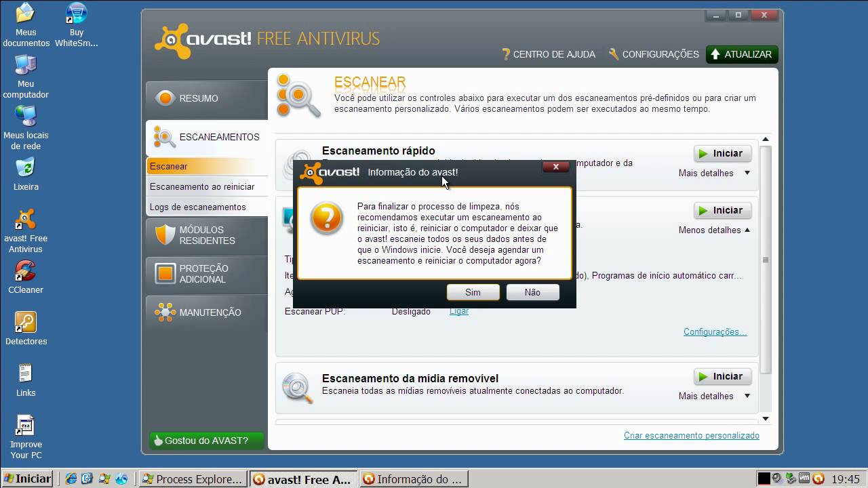868x488 pixels.
Task: Click the scan list scroll down arrow
Action: pyautogui.click(x=766, y=419)
